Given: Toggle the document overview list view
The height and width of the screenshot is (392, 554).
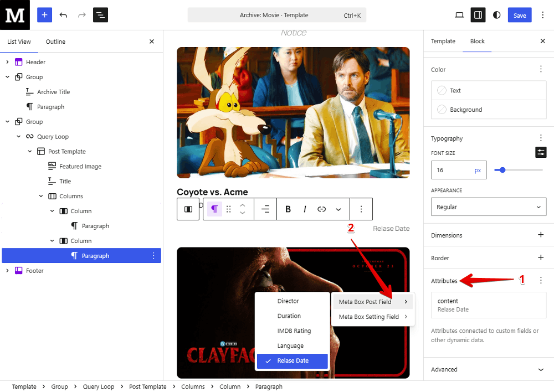Looking at the screenshot, I should point(100,15).
